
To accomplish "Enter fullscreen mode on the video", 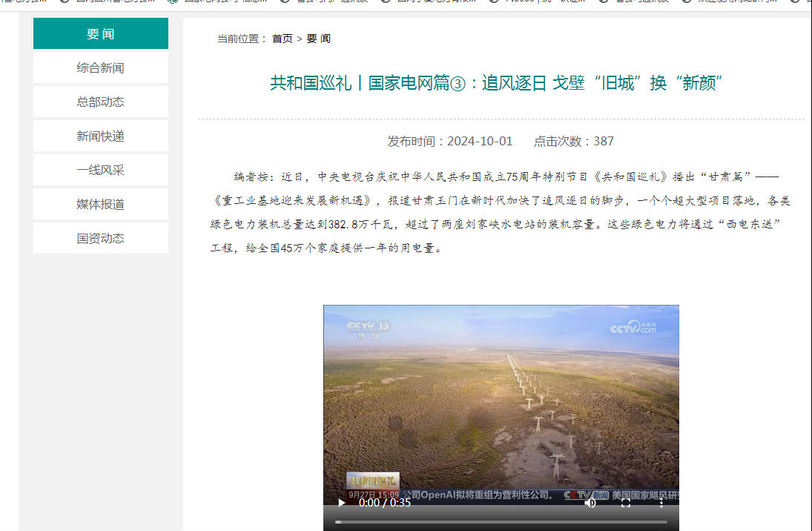I will coord(626,503).
